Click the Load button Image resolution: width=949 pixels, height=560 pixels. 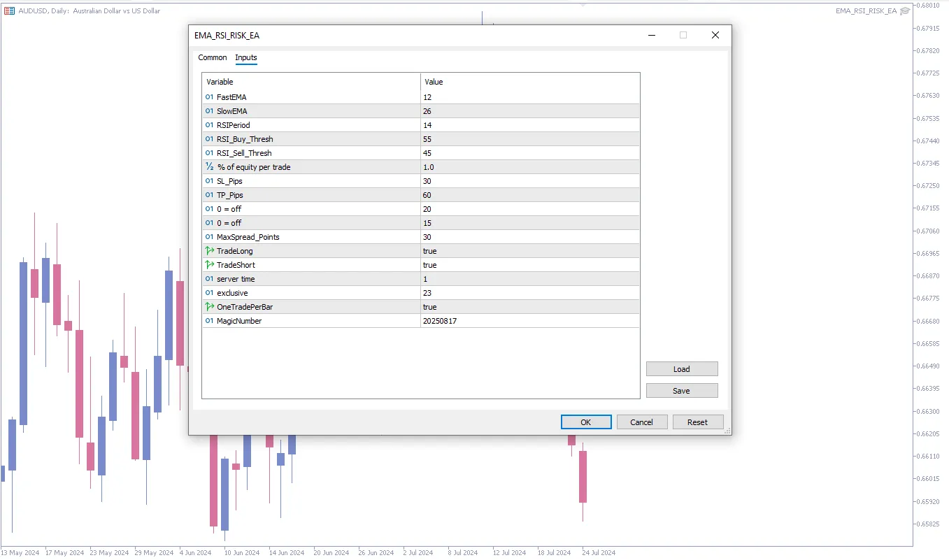pyautogui.click(x=681, y=369)
